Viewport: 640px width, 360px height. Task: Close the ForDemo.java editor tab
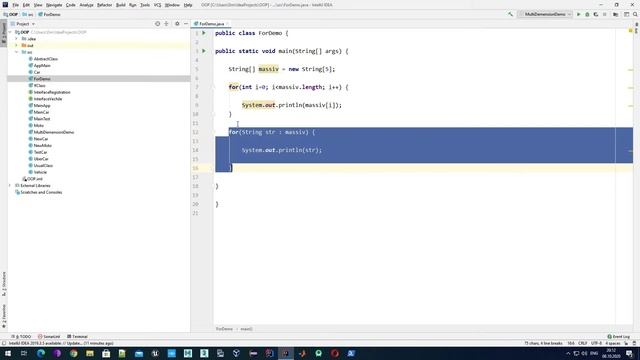click(x=227, y=24)
